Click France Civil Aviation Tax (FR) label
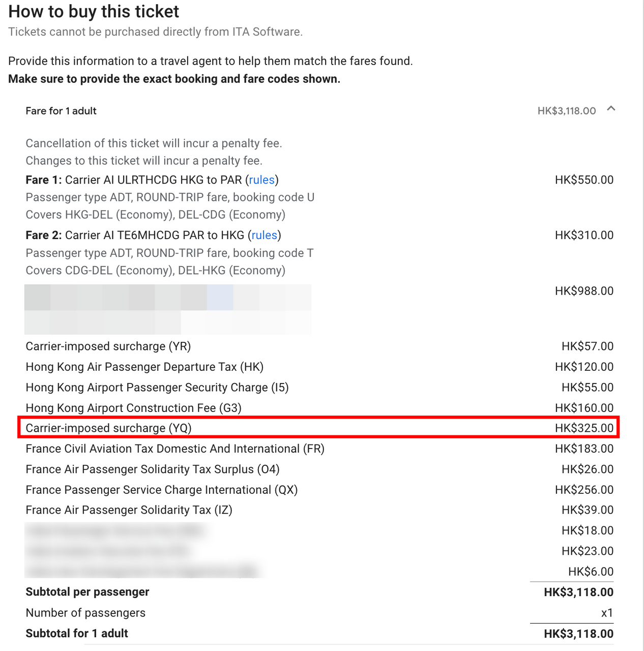644x651 pixels. pos(174,449)
